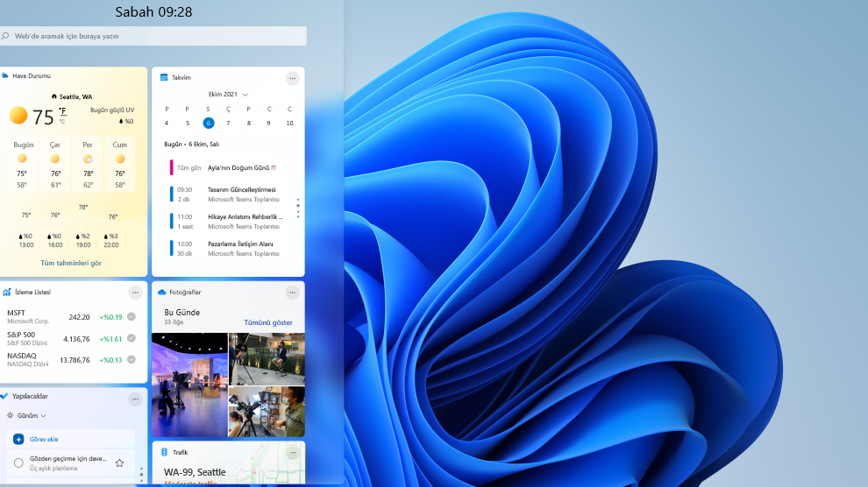This screenshot has height=487, width=868.
Task: Select calendar day 8
Action: click(248, 124)
